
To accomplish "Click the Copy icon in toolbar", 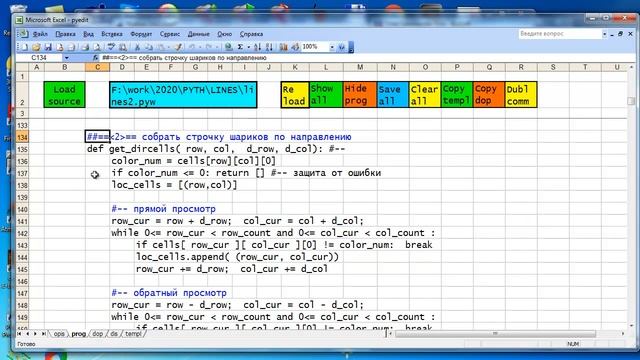I will 149,47.
